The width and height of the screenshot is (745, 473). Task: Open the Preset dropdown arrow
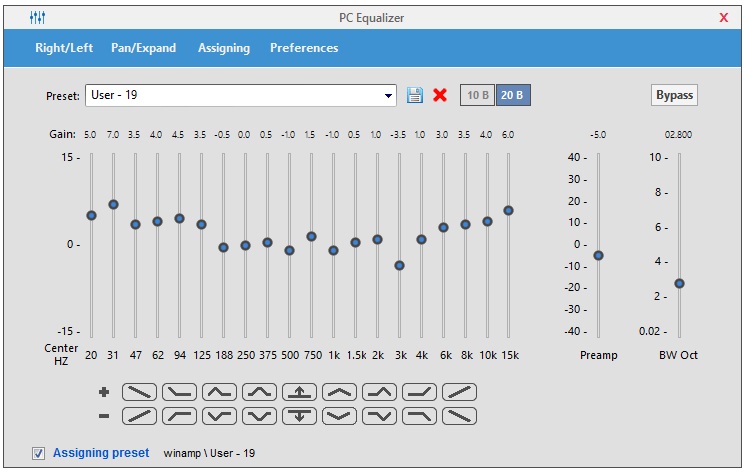(x=389, y=96)
